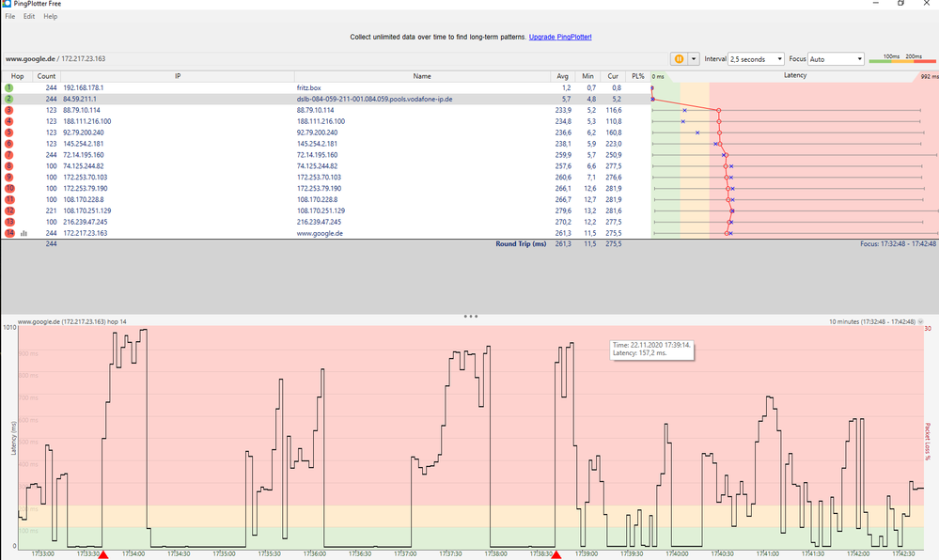Click the red hop 3 circle icon
The width and height of the screenshot is (939, 560).
8,110
